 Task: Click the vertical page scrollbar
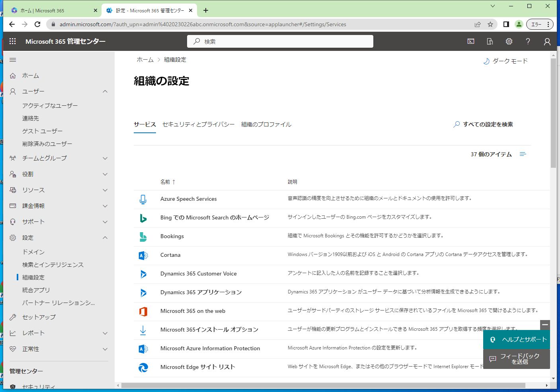click(x=553, y=113)
